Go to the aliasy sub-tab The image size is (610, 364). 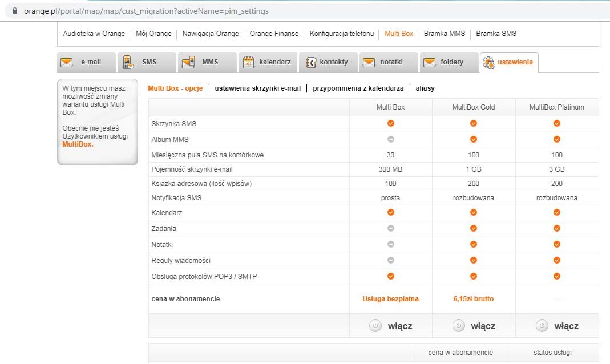(425, 88)
